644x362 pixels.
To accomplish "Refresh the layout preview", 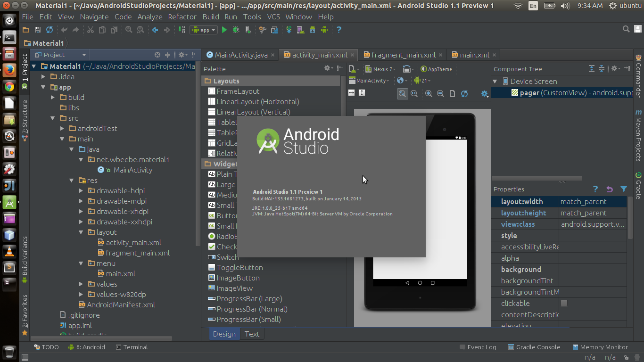I will click(x=464, y=93).
